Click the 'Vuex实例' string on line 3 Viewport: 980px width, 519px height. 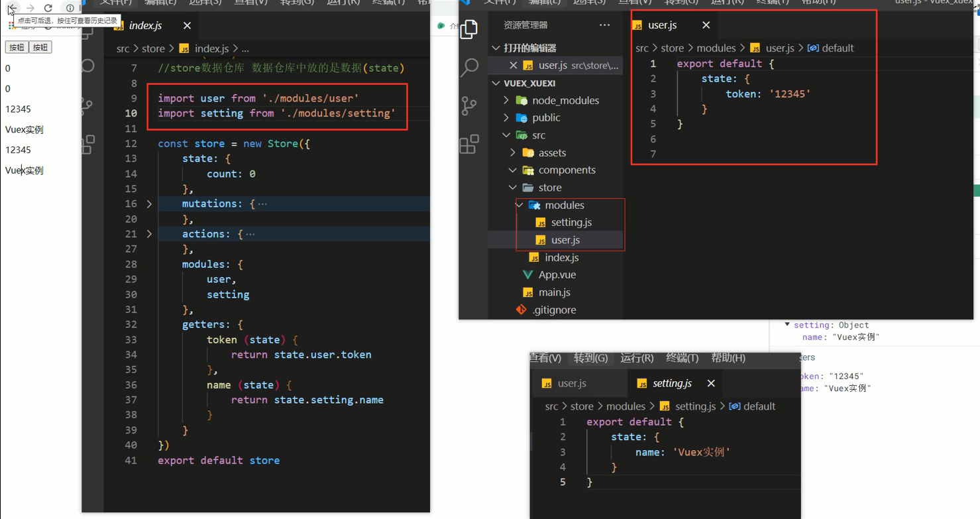[701, 452]
